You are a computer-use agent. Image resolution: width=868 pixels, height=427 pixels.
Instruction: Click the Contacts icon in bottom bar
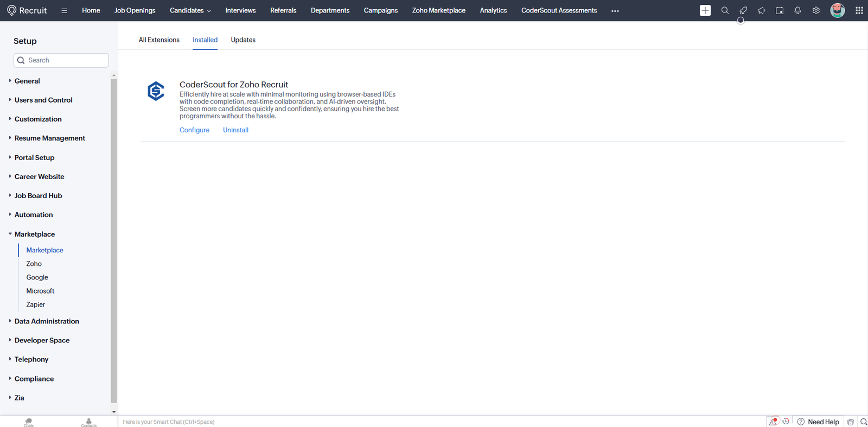(89, 422)
